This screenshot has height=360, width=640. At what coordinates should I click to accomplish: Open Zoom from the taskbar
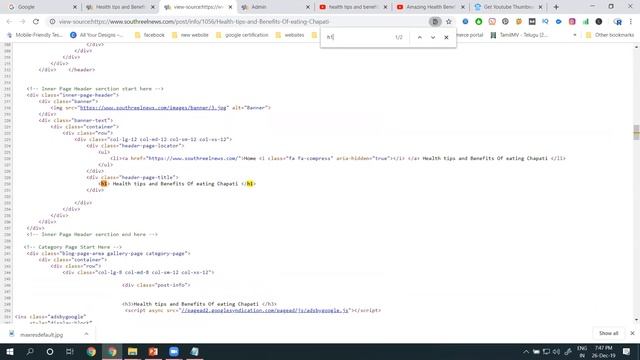(173, 351)
